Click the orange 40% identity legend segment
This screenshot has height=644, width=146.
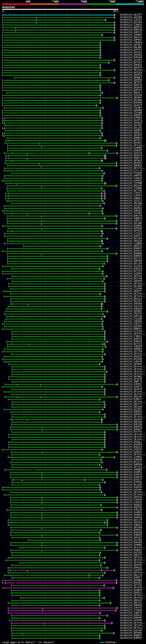[45, 4]
